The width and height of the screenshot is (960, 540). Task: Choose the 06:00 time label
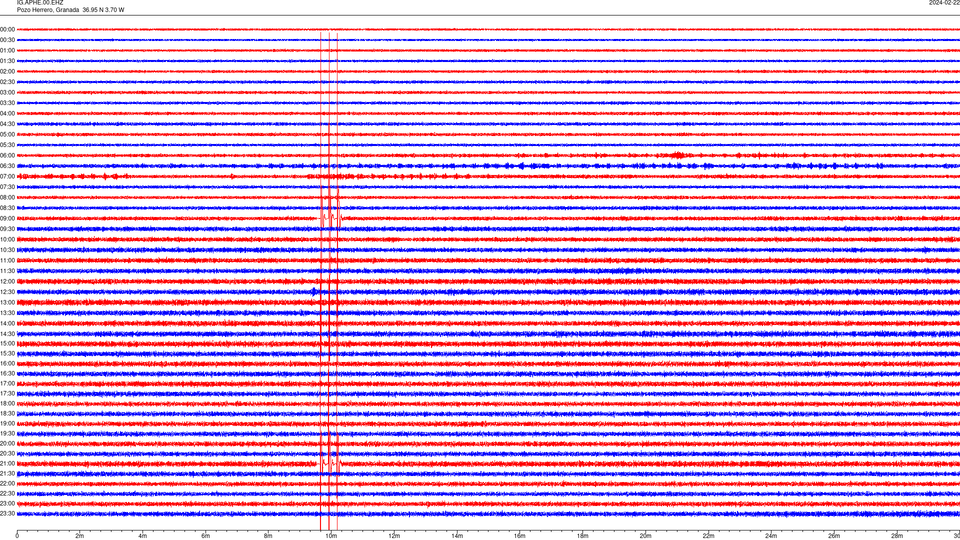tap(7, 156)
